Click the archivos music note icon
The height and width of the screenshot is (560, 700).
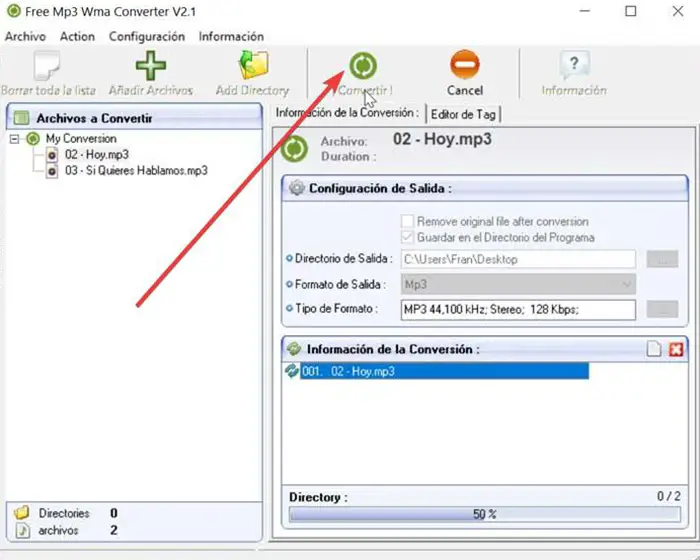[23, 530]
